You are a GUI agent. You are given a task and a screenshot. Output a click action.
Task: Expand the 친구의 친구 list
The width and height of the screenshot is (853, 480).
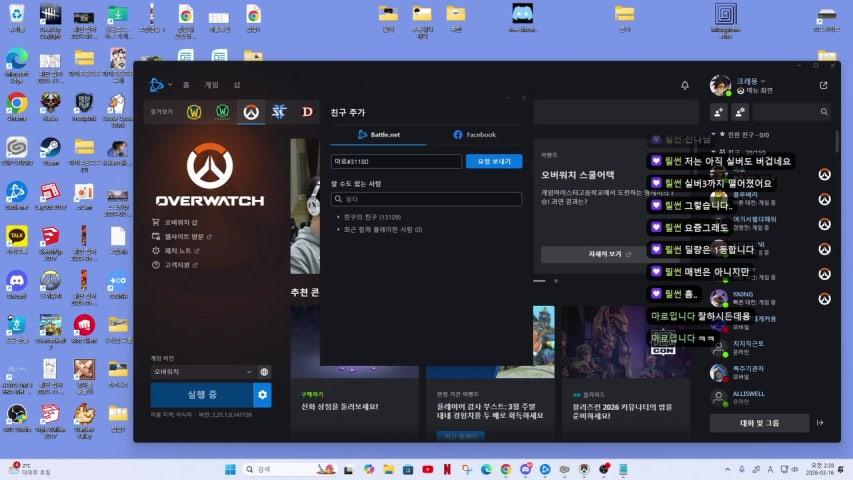[370, 217]
